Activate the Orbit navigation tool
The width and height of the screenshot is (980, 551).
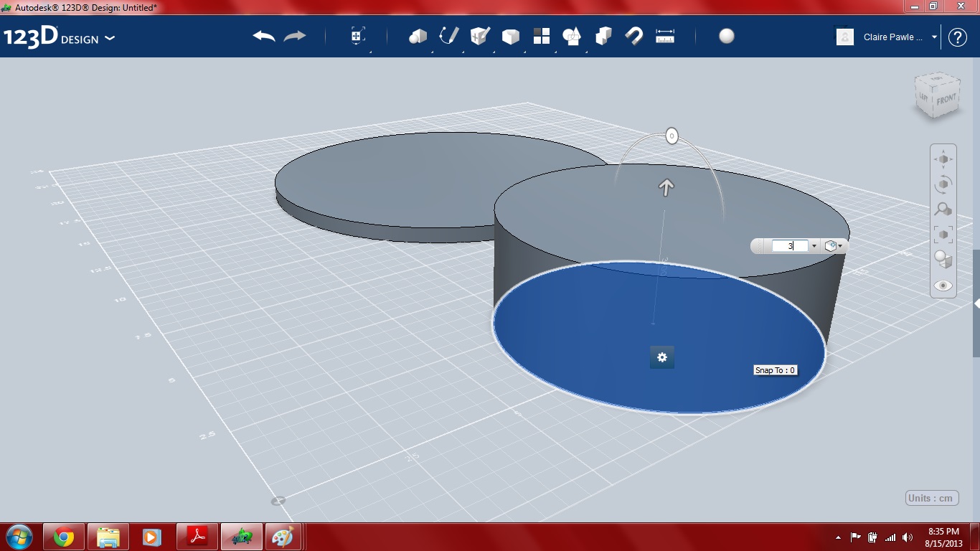coord(943,184)
